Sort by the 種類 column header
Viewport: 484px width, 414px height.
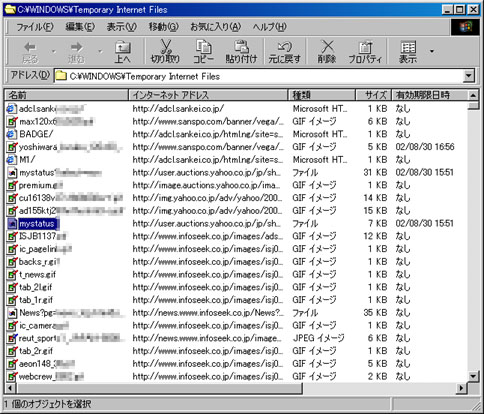pyautogui.click(x=322, y=95)
